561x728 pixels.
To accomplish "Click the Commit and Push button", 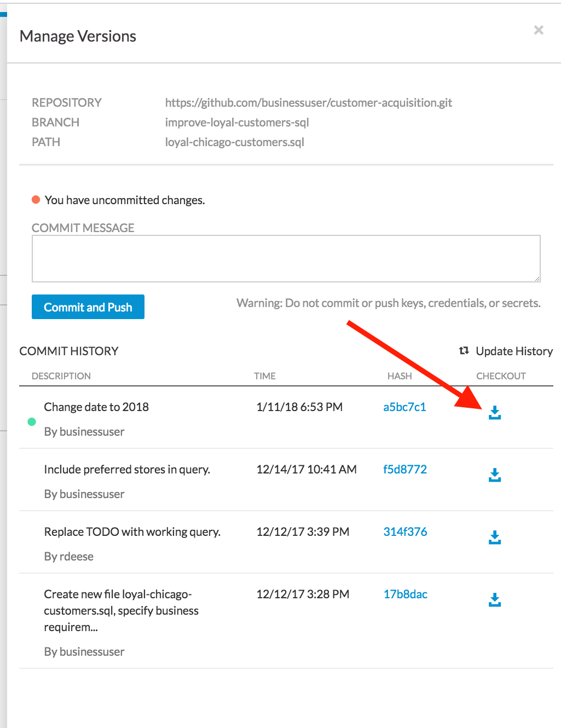I will (88, 307).
